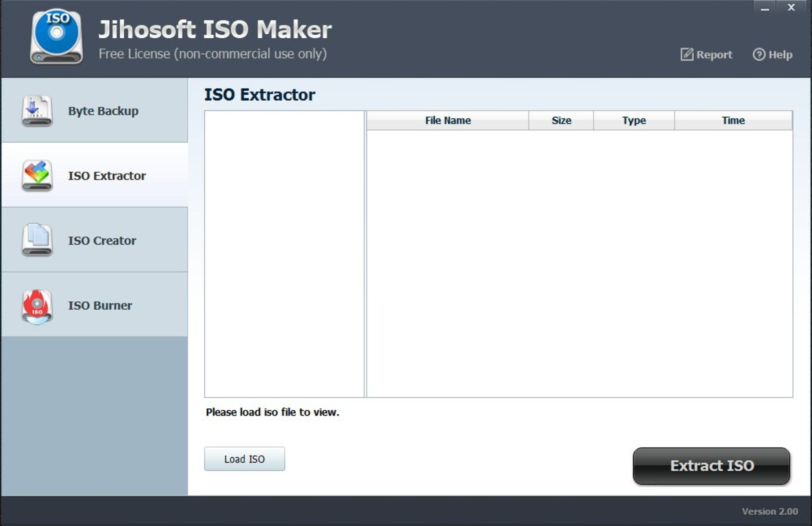Viewport: 812px width, 526px height.
Task: Open the Report link text
Action: coord(714,55)
